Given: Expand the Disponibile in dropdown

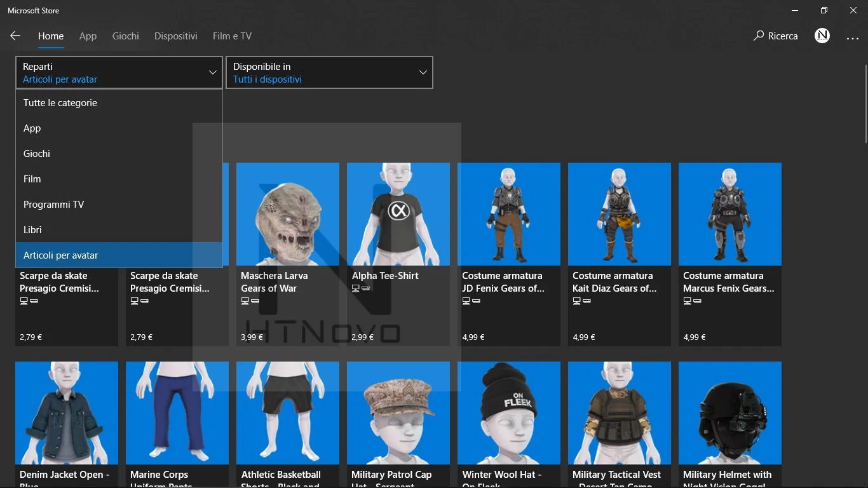Looking at the screenshot, I should (329, 72).
